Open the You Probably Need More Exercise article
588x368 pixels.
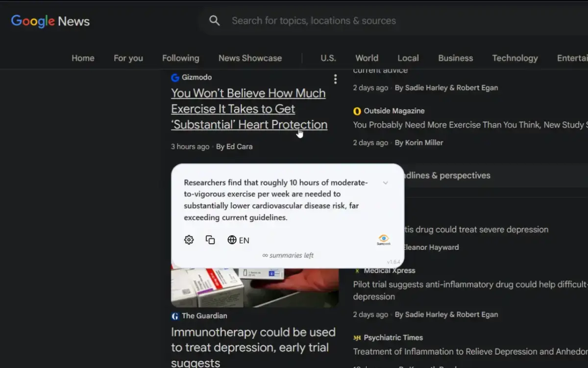pos(470,125)
